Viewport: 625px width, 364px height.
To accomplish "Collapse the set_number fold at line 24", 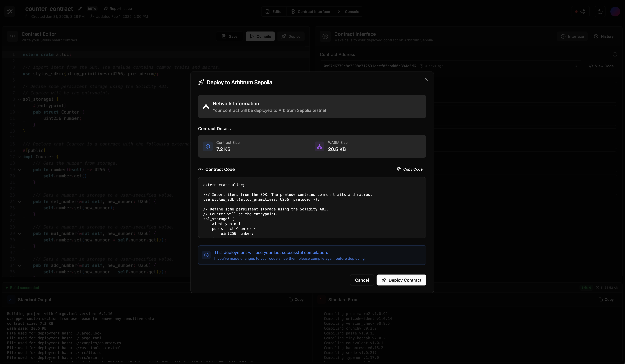I will click(19, 202).
